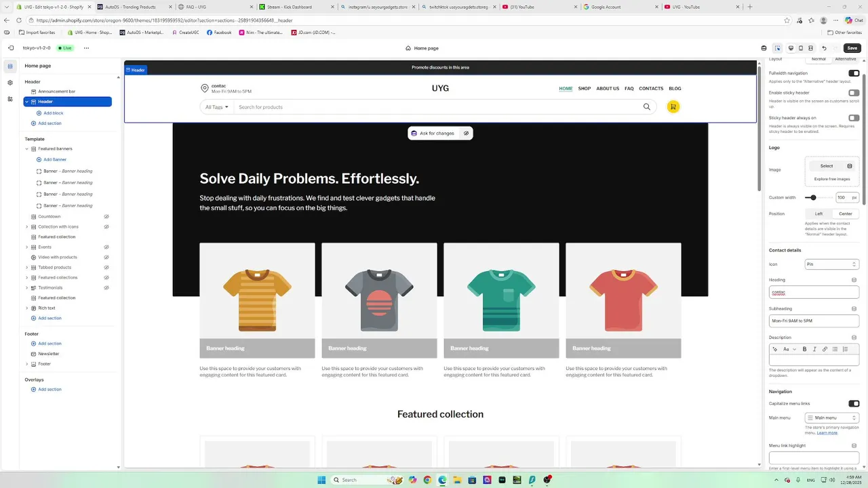
Task: Insert numbered list in Description editor
Action: 845,349
